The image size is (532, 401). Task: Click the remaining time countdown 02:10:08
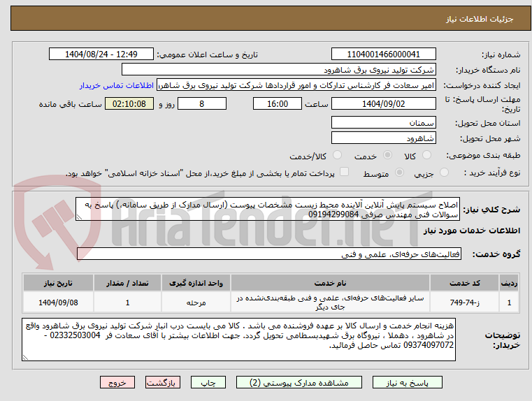tap(129, 103)
